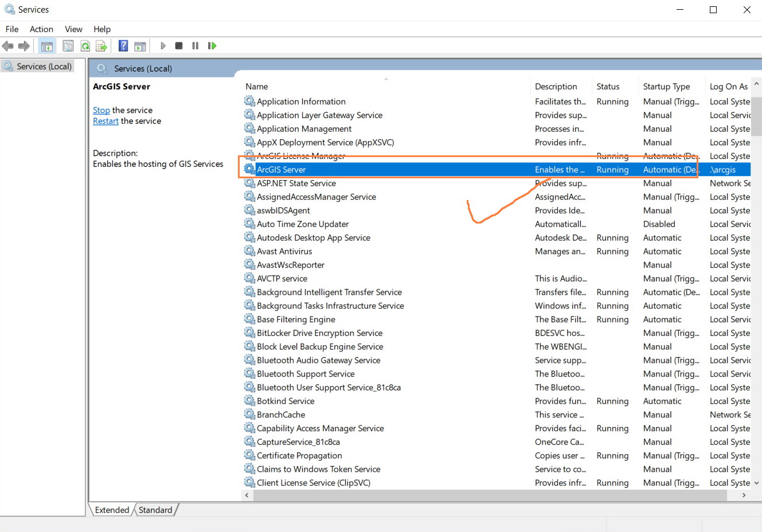The image size is (762, 532).
Task: Click the gear icon beside Auto Time Zone Updater
Action: click(249, 224)
